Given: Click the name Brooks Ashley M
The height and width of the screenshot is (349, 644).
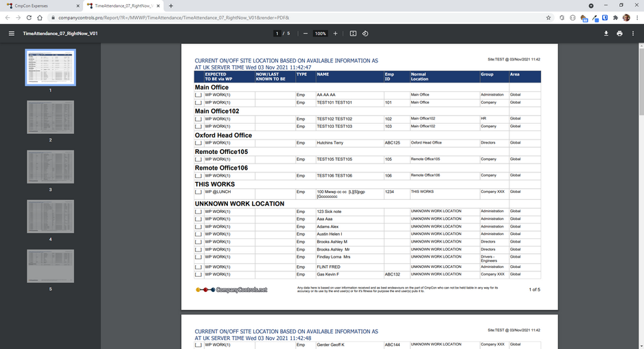Looking at the screenshot, I should [x=332, y=242].
